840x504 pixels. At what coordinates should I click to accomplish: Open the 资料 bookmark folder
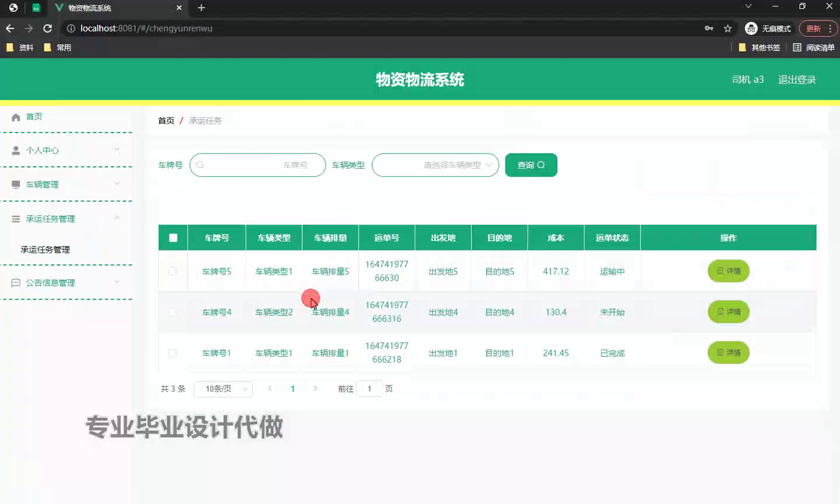coord(20,47)
